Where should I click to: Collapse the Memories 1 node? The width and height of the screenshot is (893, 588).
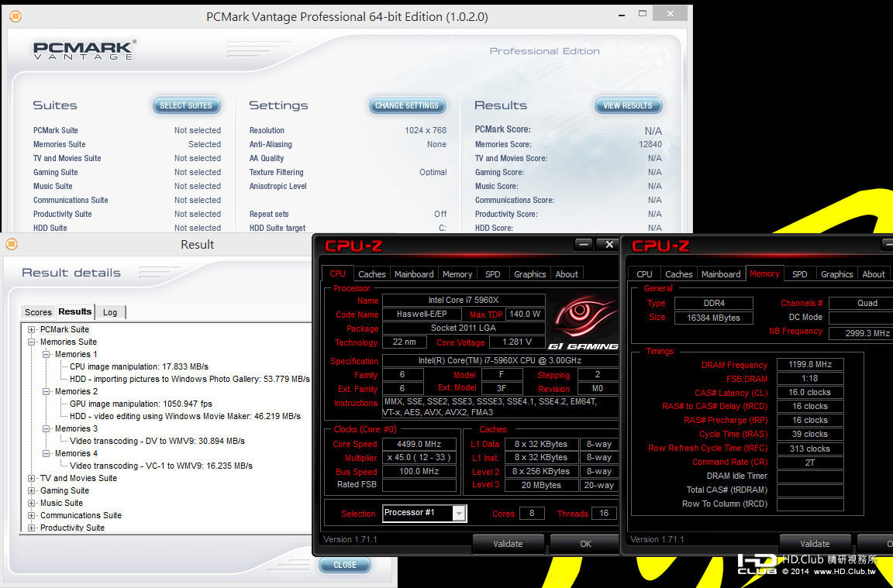point(47,355)
